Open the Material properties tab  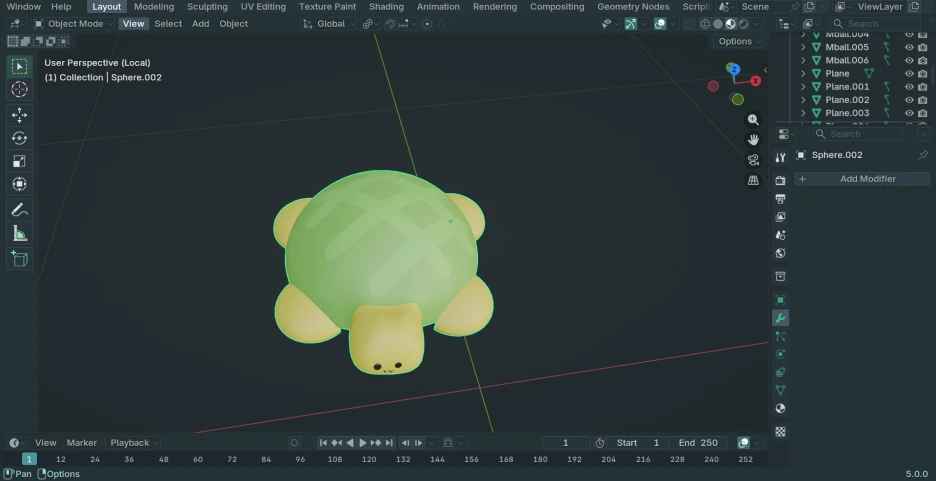780,408
